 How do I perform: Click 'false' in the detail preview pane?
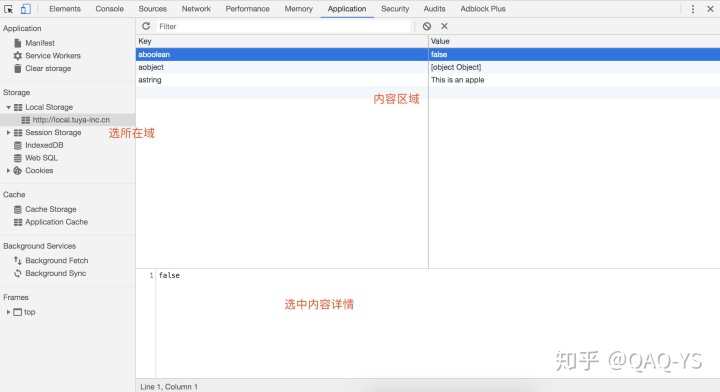(x=169, y=275)
